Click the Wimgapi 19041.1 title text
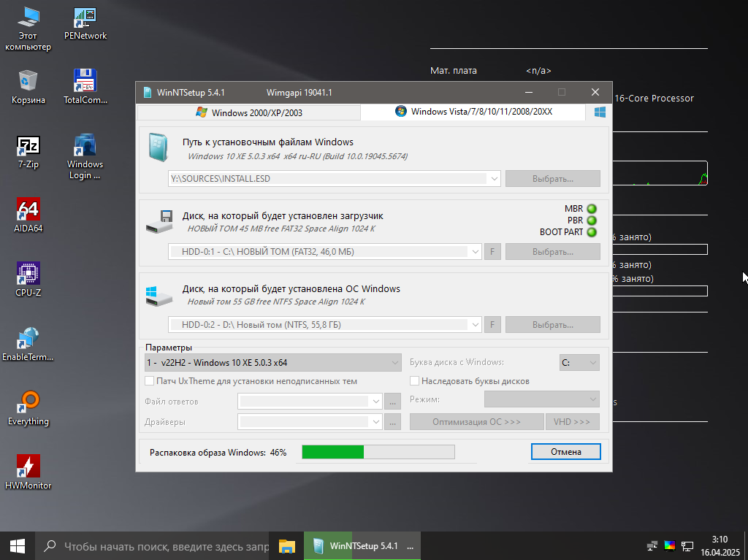The image size is (748, 560). (x=299, y=93)
